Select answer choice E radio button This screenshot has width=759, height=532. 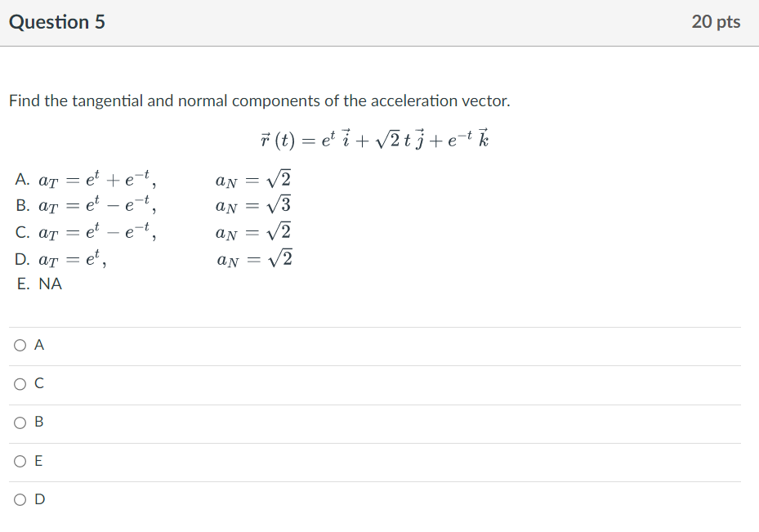tap(18, 460)
